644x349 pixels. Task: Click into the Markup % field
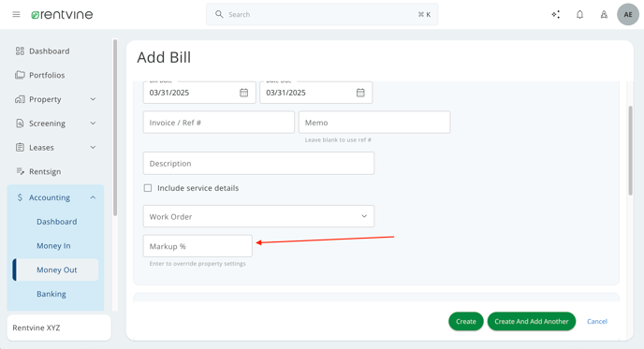point(198,246)
